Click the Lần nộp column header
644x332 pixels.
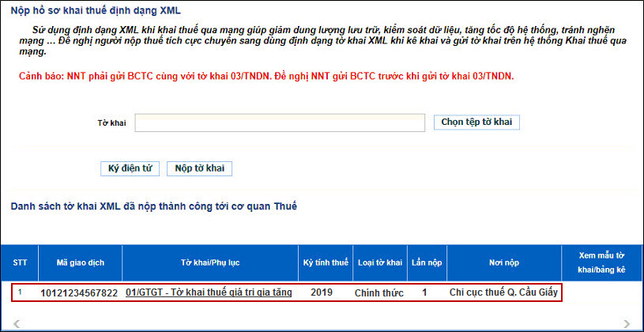(x=424, y=262)
